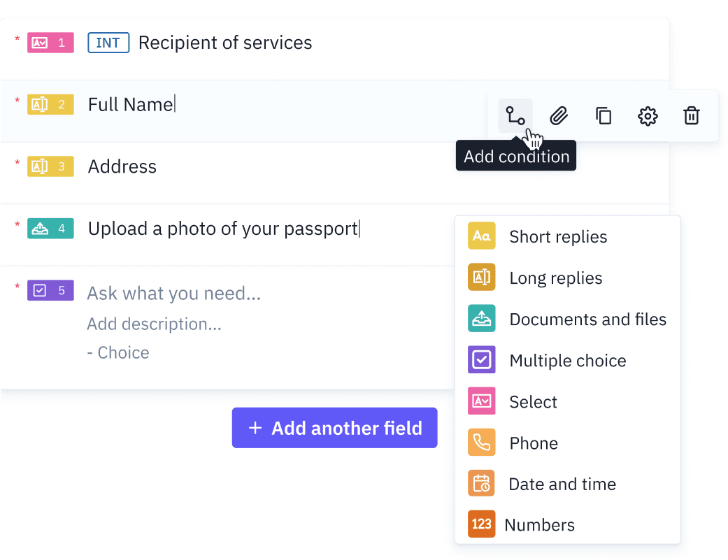
Task: Select Multiple choice field type
Action: coord(567,361)
